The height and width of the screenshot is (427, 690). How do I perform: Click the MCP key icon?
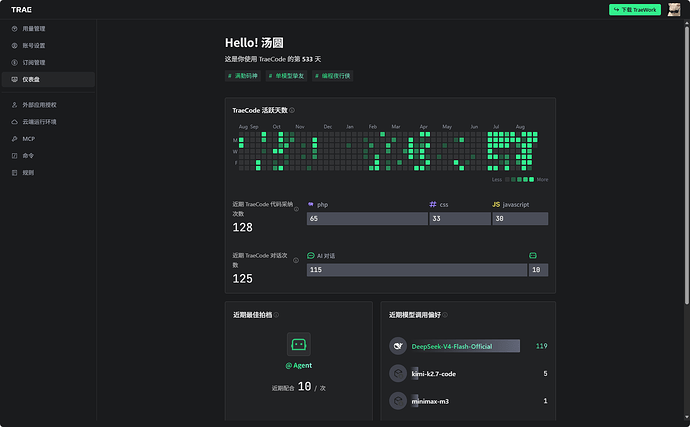point(15,139)
